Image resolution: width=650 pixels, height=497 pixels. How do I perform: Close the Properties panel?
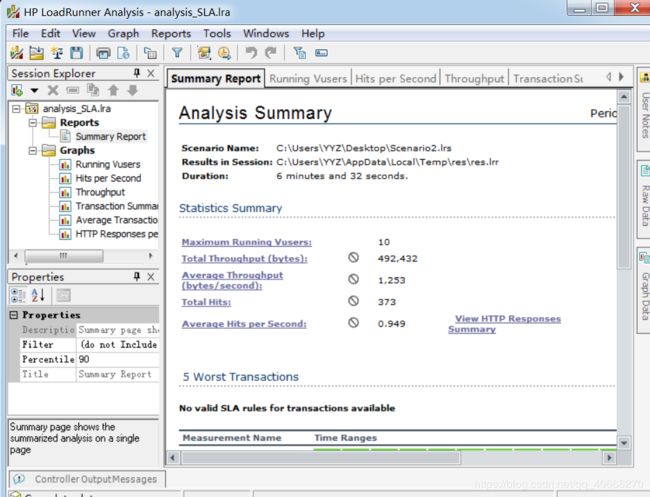pyautogui.click(x=151, y=276)
